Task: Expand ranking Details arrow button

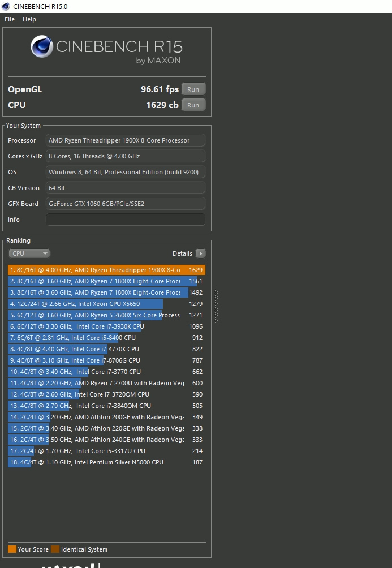Action: [201, 253]
